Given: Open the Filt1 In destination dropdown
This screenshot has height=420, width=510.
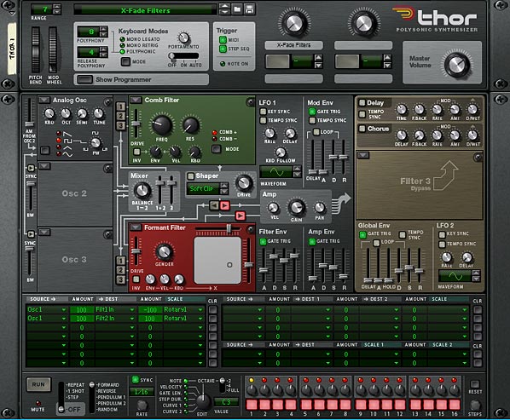Looking at the screenshot, I should [115, 309].
